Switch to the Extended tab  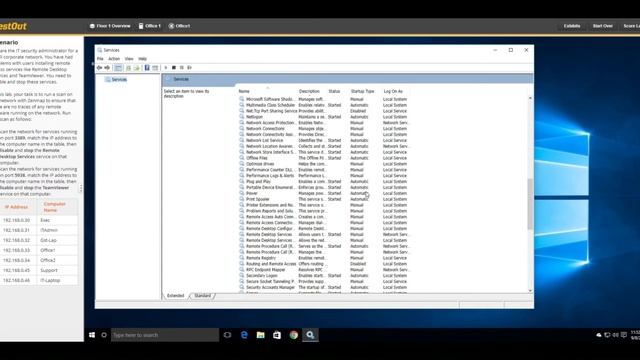tap(176, 296)
